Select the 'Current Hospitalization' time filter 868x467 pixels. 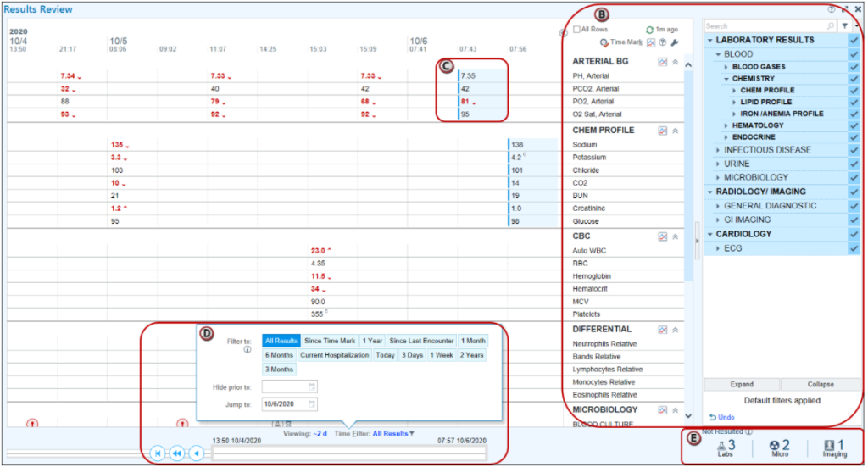click(x=335, y=355)
